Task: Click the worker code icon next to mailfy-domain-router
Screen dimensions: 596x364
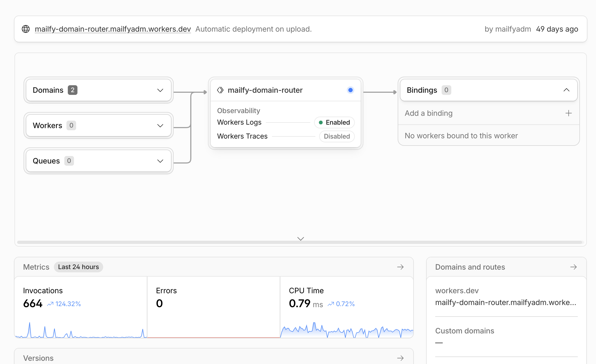Action: click(220, 90)
